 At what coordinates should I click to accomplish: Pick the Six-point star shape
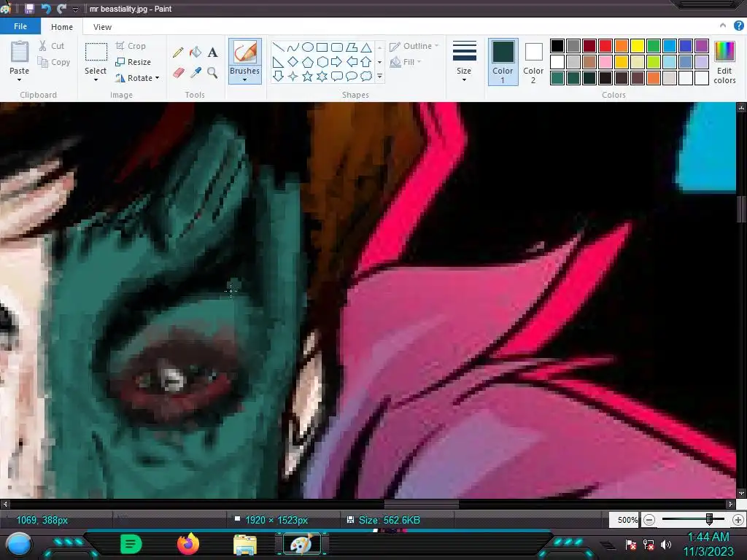322,76
